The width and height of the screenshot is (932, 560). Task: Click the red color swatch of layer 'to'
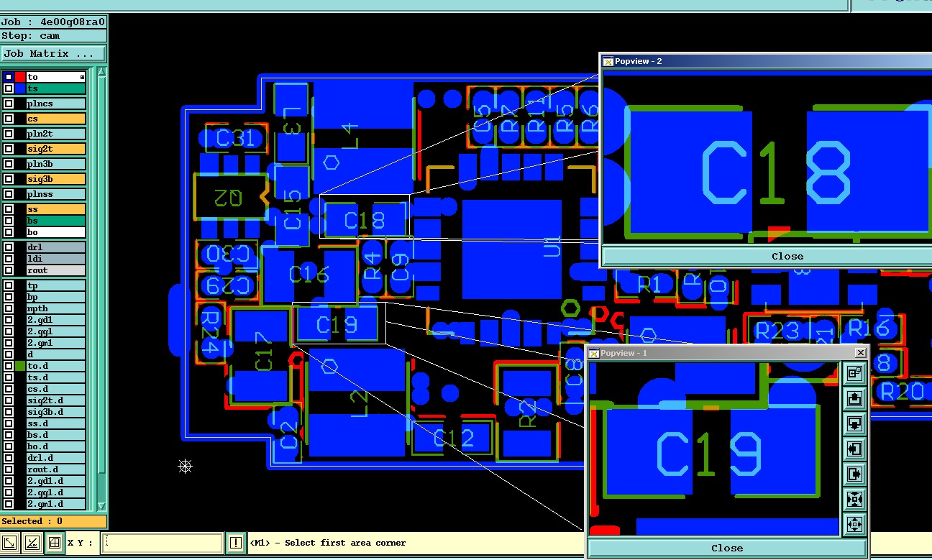tap(20, 77)
